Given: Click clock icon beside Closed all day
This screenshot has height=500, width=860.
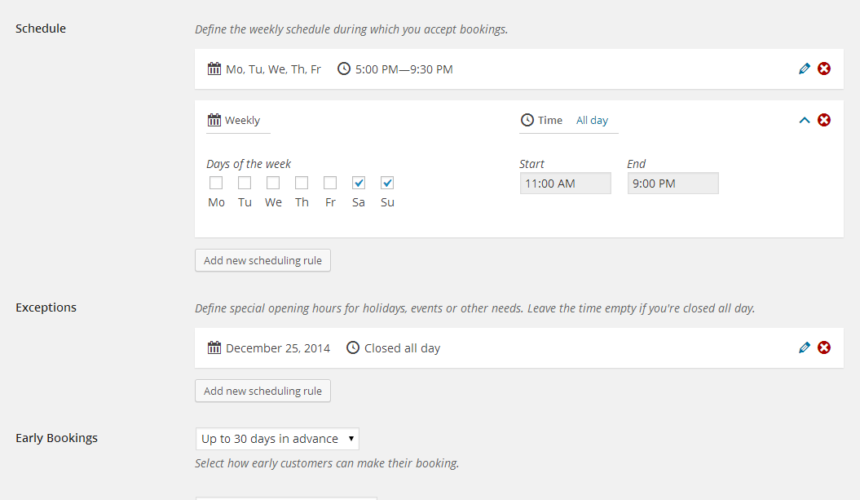Looking at the screenshot, I should (x=353, y=348).
